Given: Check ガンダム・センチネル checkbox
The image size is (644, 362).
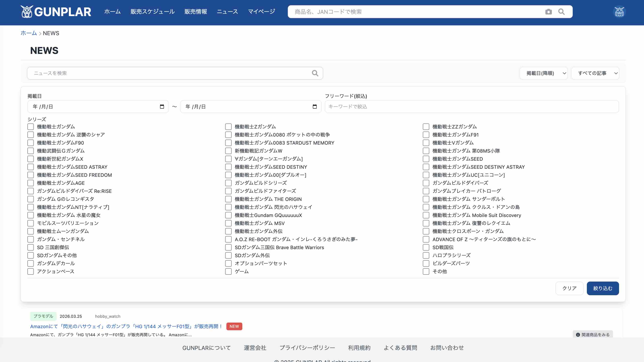Looking at the screenshot, I should 31,239.
